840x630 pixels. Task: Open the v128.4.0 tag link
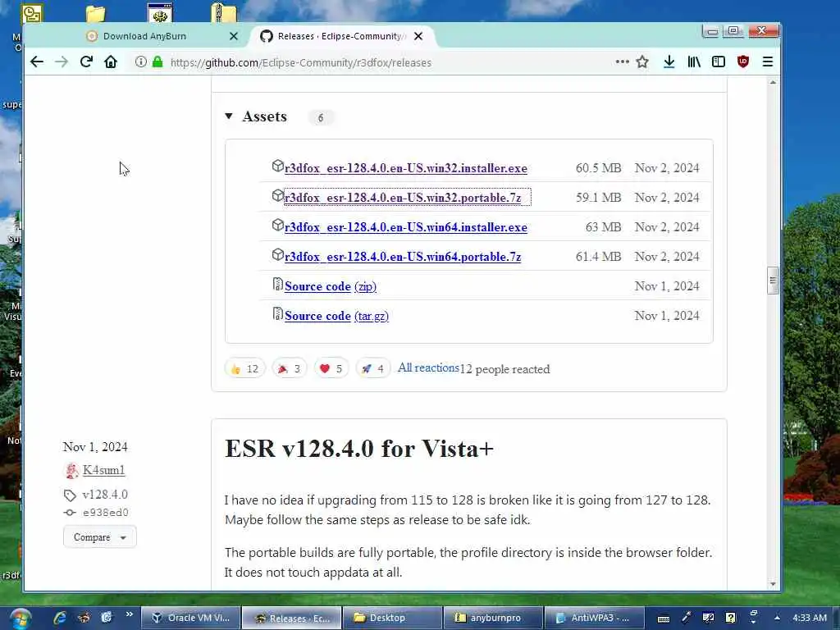(x=105, y=495)
